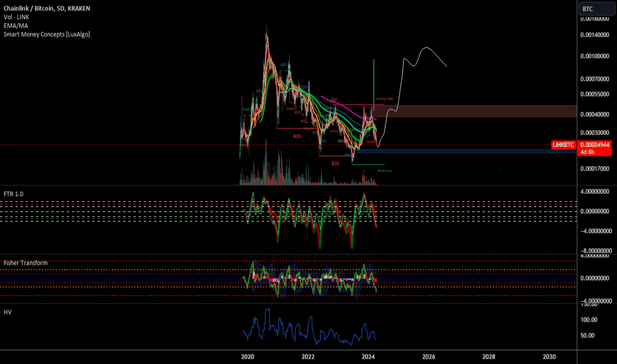
Task: Click the 2026 label on time axis
Action: [x=428, y=357]
